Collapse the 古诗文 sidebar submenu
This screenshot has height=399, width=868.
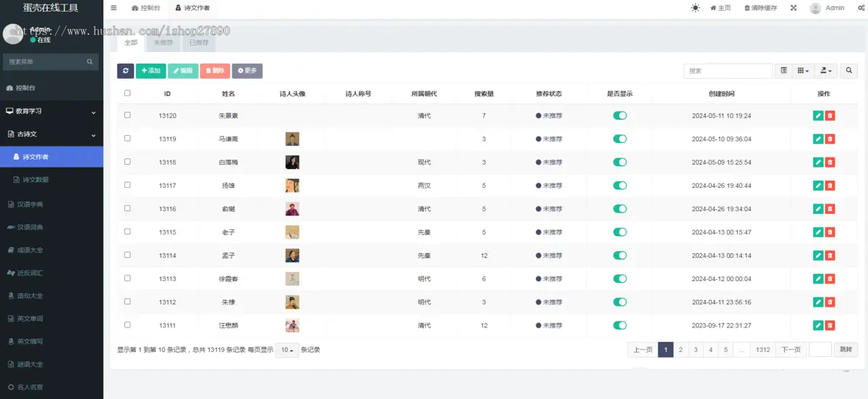pyautogui.click(x=51, y=134)
